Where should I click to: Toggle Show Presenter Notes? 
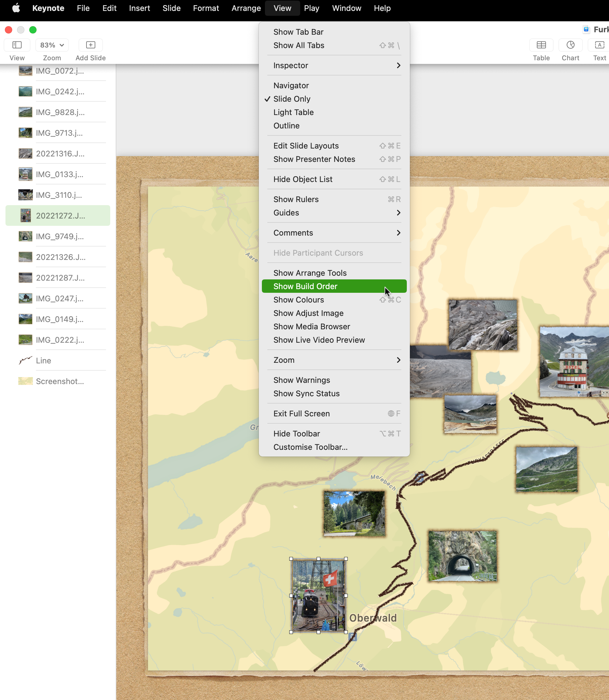tap(334, 159)
